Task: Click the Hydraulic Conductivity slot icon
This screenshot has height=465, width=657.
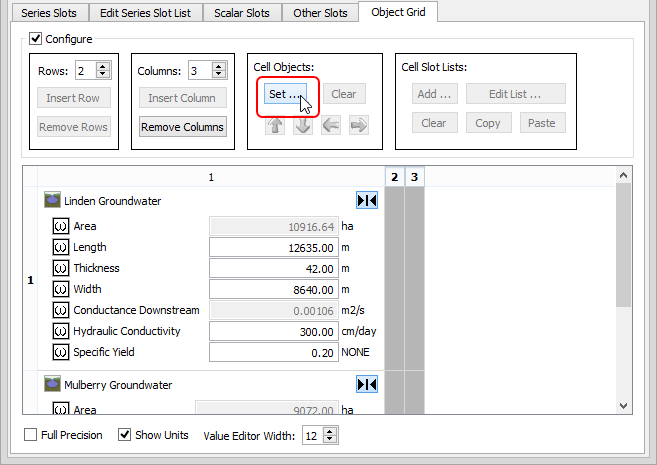Action: 60,331
